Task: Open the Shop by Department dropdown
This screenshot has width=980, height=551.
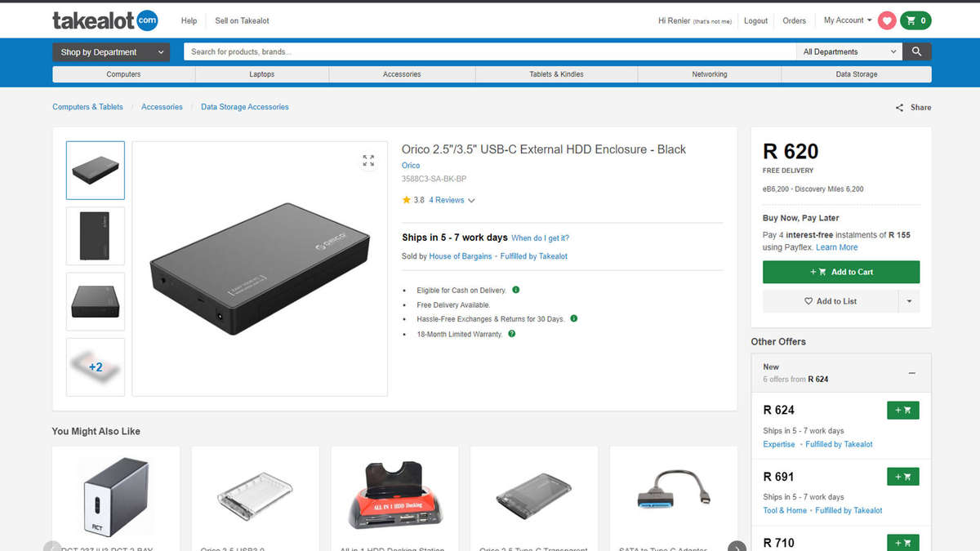Action: (x=110, y=51)
